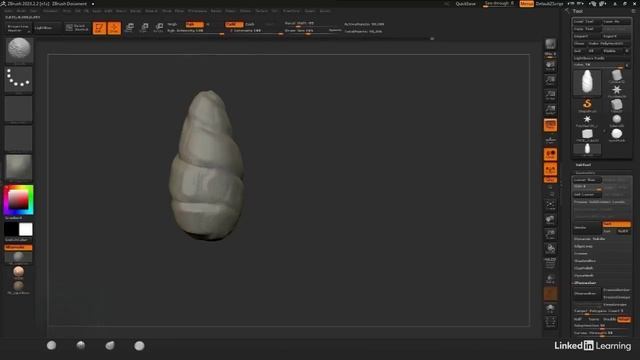Click the Frame mesh icon
Viewport: 640px width, 360px height.
550,204
